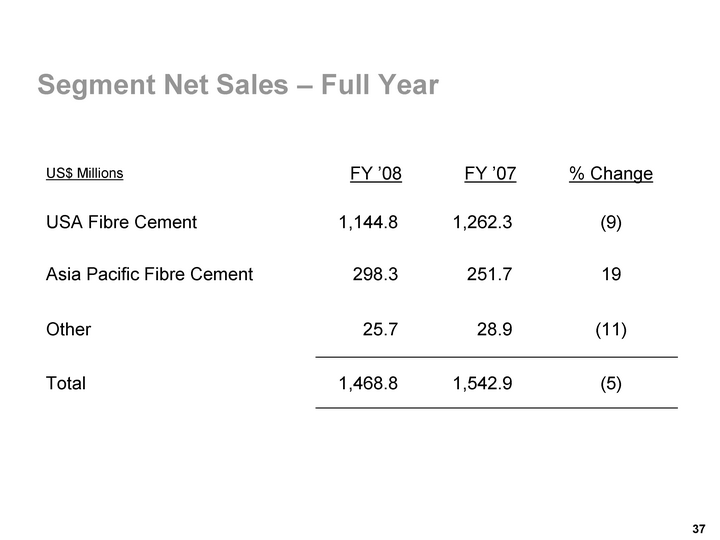Select the (9) percent change value
Screen dimensions: 720x540
coord(610,222)
